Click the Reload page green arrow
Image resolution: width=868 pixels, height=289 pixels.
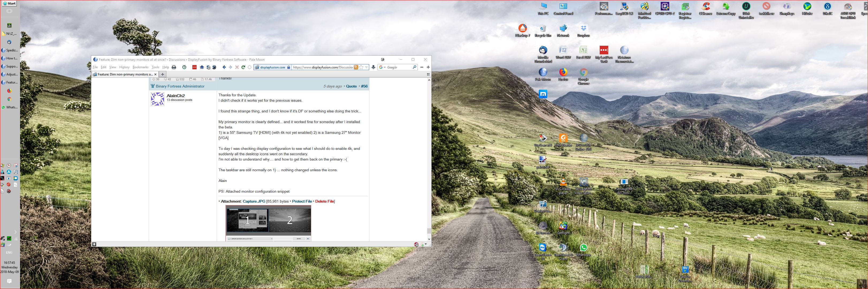point(243,67)
